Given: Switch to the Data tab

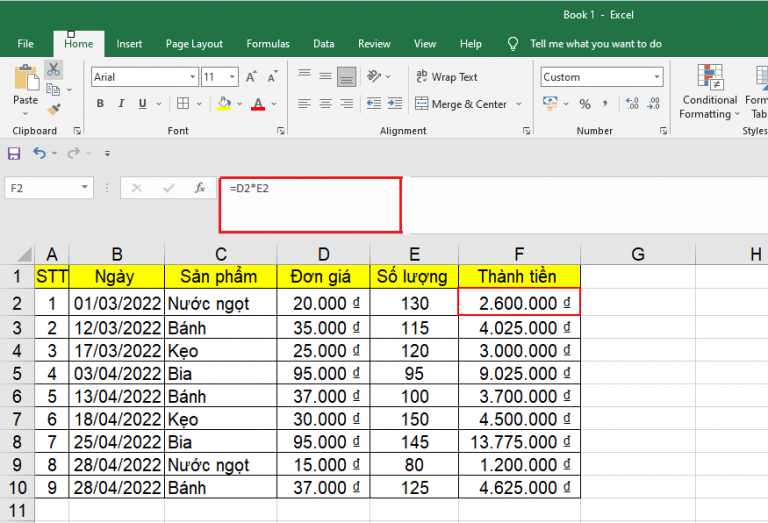Looking at the screenshot, I should pyautogui.click(x=324, y=44).
